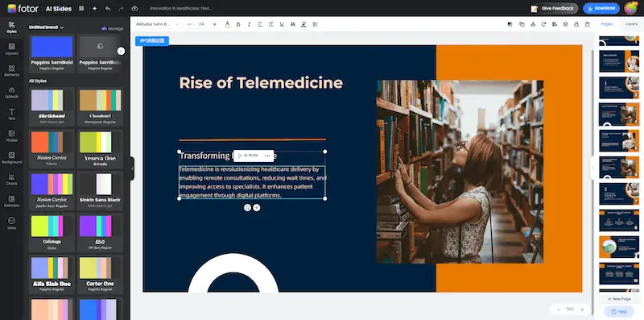Toggle uppercase letter case option

pyautogui.click(x=293, y=24)
